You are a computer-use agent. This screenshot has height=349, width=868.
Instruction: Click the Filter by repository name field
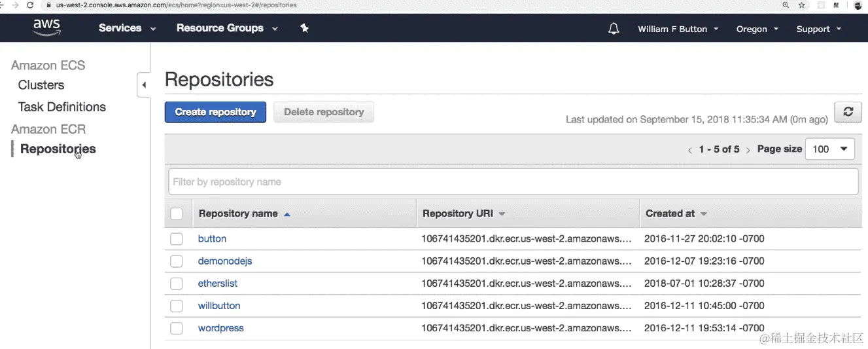tap(513, 181)
